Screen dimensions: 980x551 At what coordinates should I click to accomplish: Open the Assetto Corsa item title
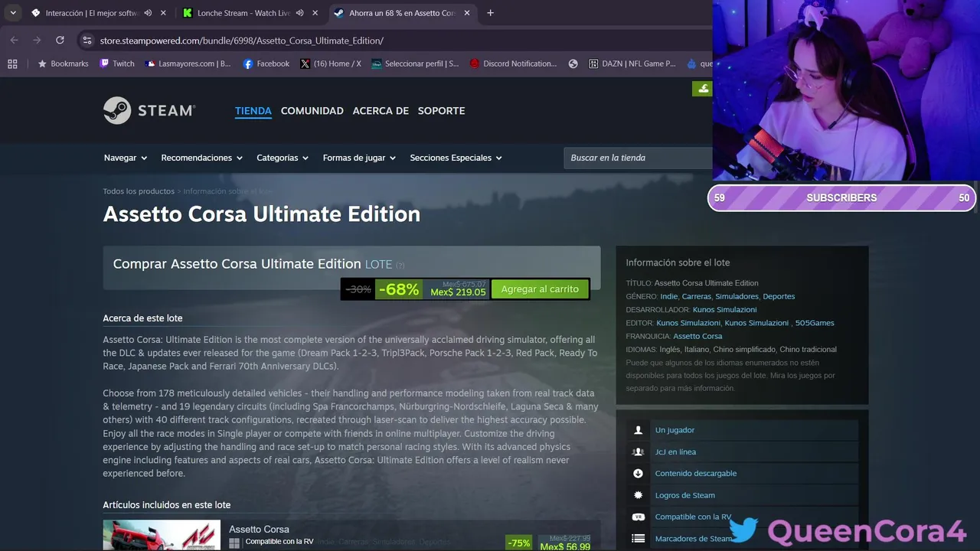[259, 529]
